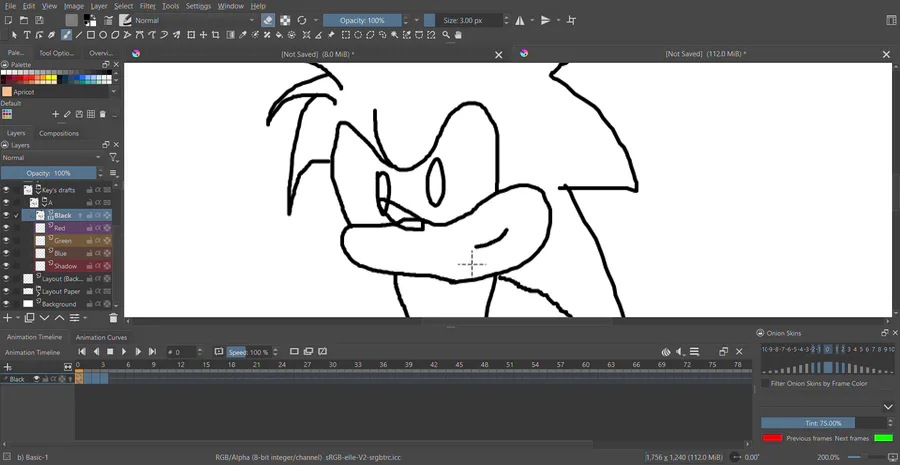This screenshot has width=900, height=465.
Task: Select the Text tool
Action: (x=26, y=35)
